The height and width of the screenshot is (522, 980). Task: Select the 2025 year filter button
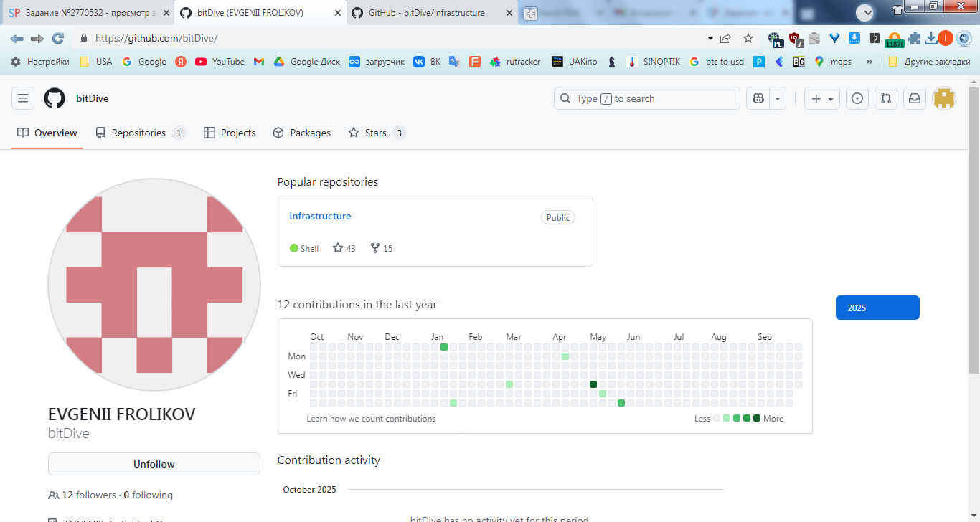877,308
